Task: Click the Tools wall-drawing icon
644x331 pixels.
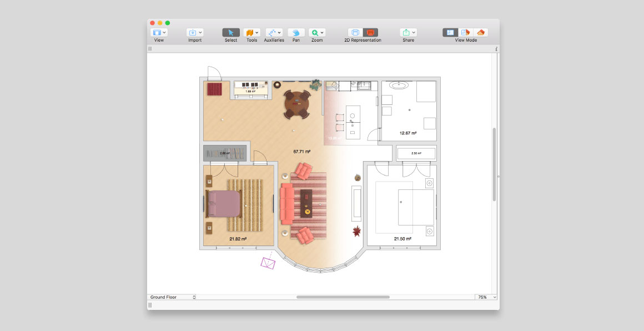Action: click(x=249, y=32)
